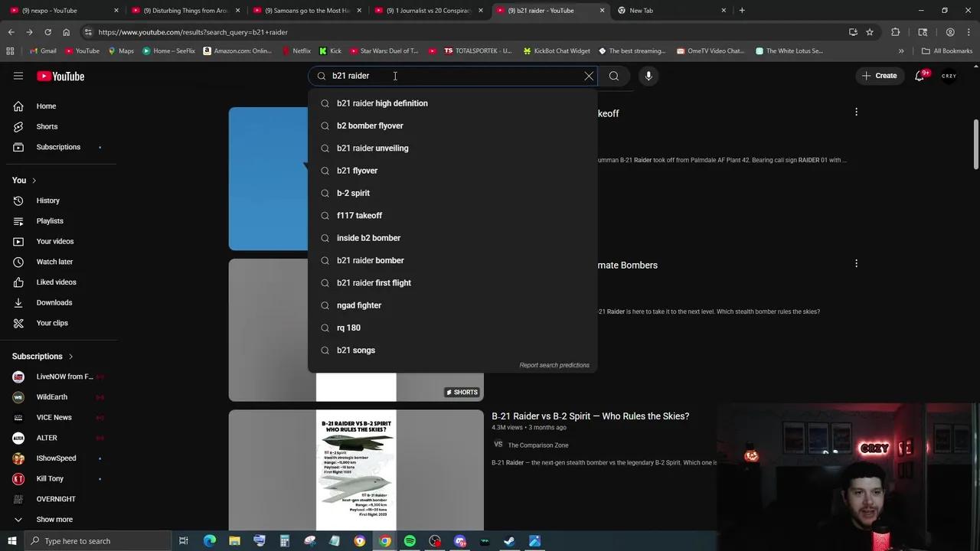The height and width of the screenshot is (551, 980).
Task: Switch to the Samoans go to the Most tab
Action: point(307,11)
